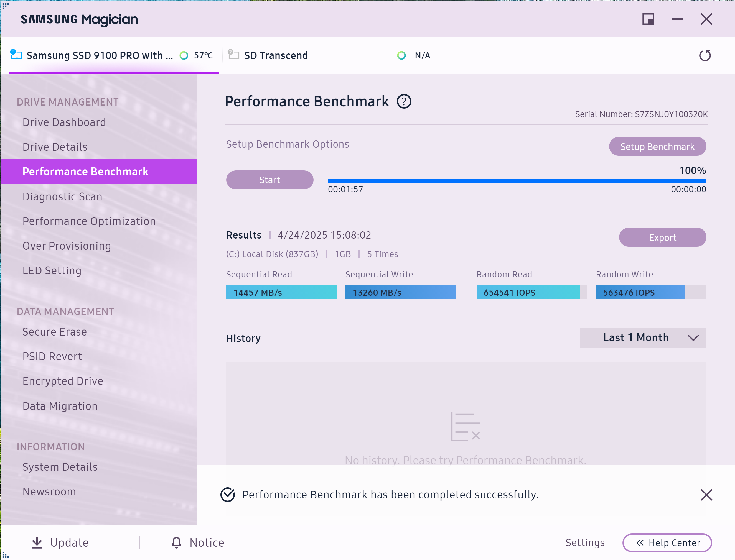The height and width of the screenshot is (560, 735).
Task: Open the Notice link
Action: click(x=207, y=543)
